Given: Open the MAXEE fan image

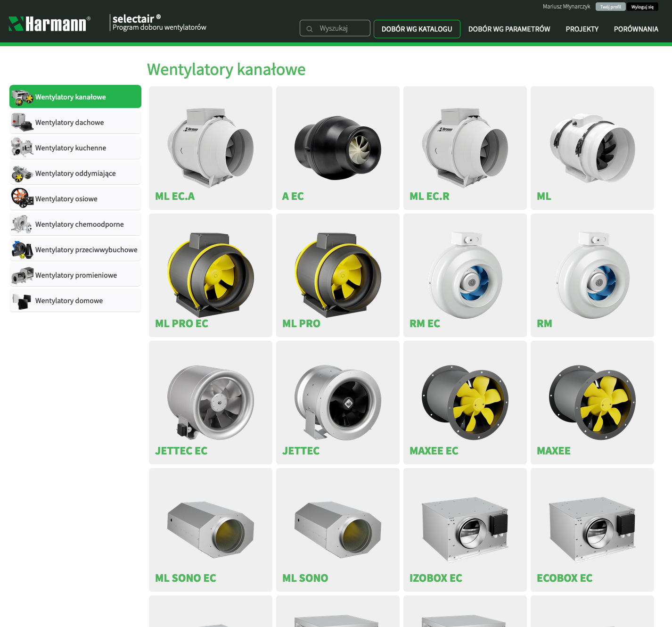Looking at the screenshot, I should tap(592, 402).
